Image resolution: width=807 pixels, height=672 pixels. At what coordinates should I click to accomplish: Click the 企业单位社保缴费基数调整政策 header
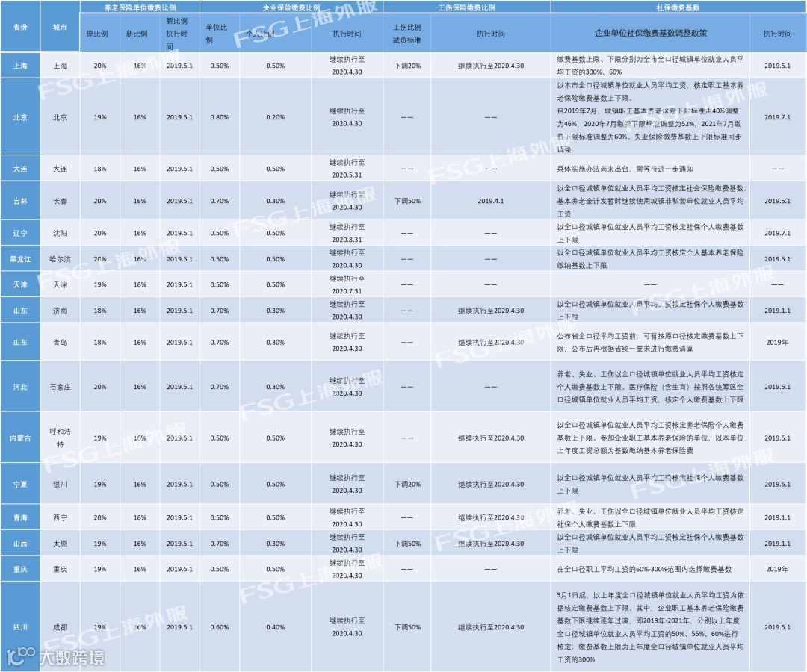651,33
